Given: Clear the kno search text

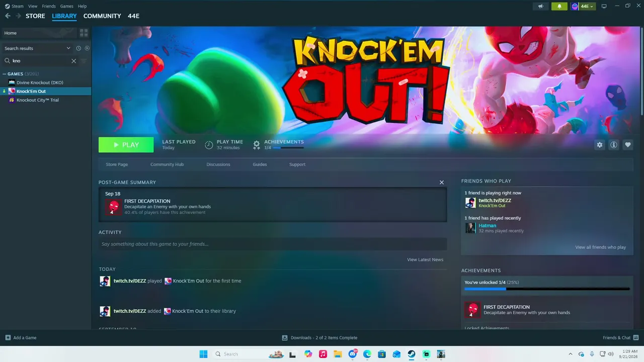Looking at the screenshot, I should (73, 61).
